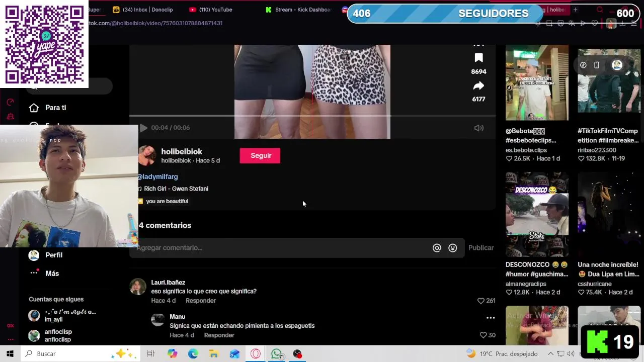Viewport: 644px width, 362px height.
Task: Open Copilot from the taskbar
Action: (x=173, y=354)
